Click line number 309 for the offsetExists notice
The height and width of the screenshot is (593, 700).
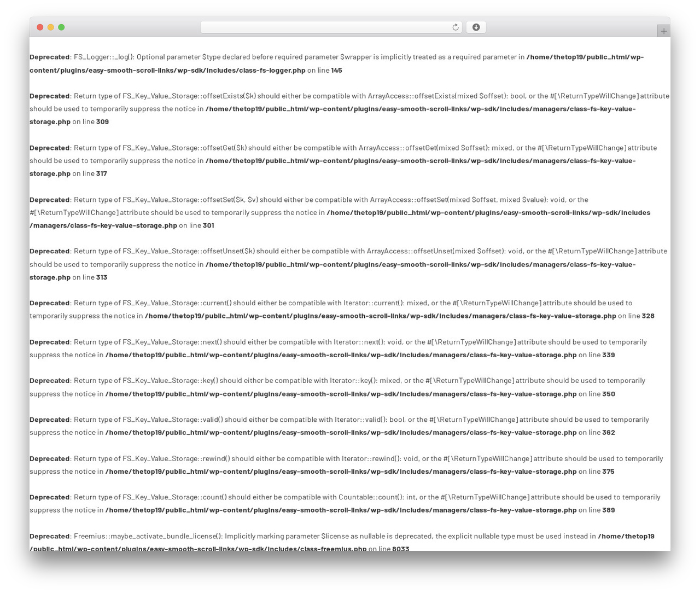tap(102, 122)
